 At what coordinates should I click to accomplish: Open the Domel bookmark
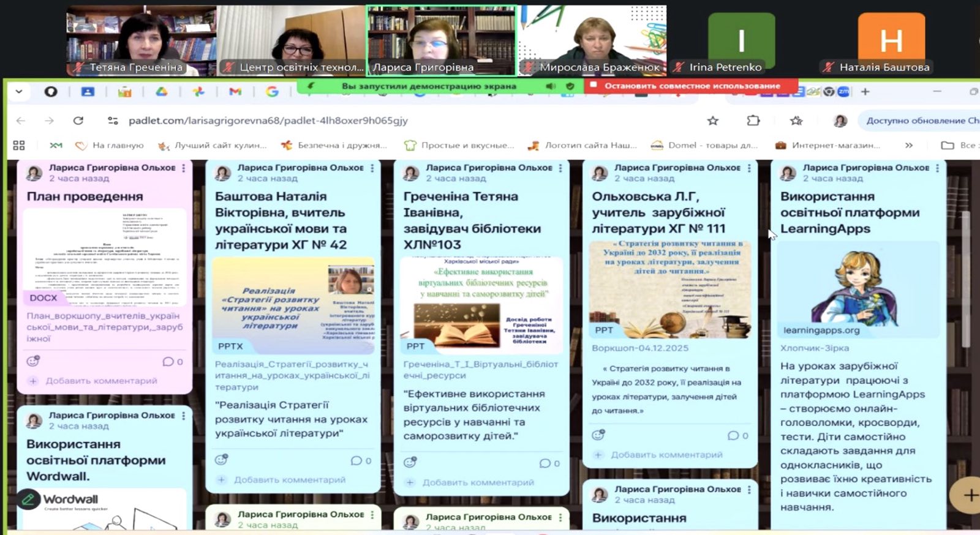point(704,145)
